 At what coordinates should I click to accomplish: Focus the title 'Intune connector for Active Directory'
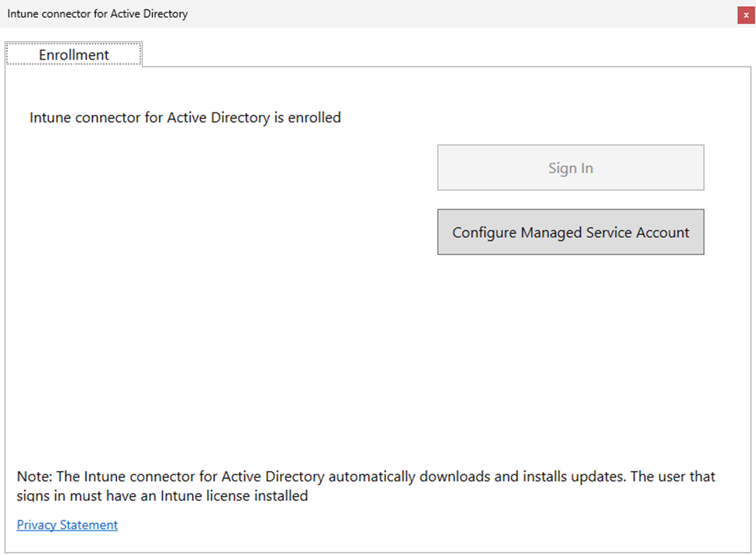pos(98,14)
